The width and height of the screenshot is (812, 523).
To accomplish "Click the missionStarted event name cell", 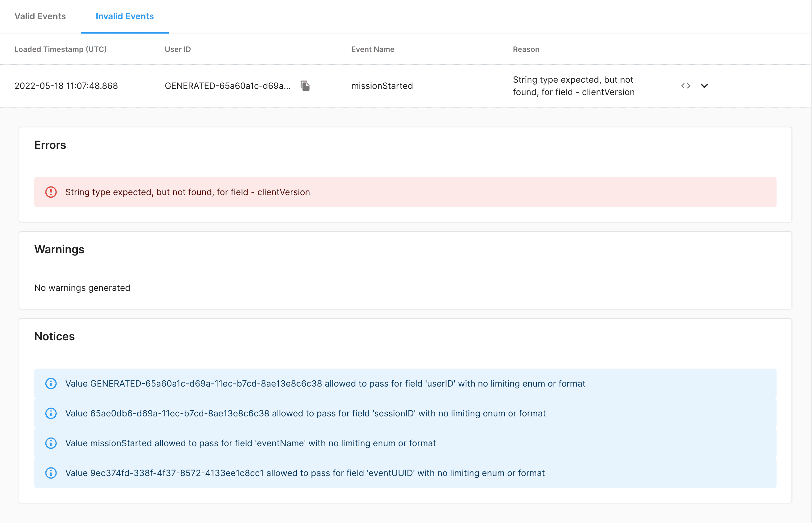I will (382, 86).
